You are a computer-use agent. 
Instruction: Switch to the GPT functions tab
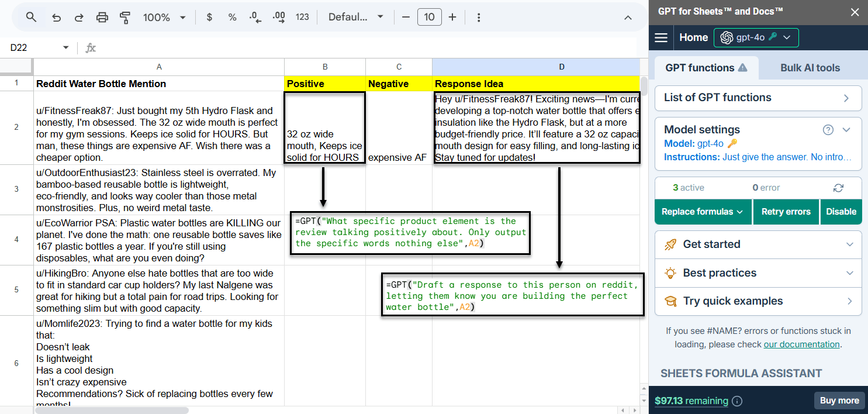[706, 68]
